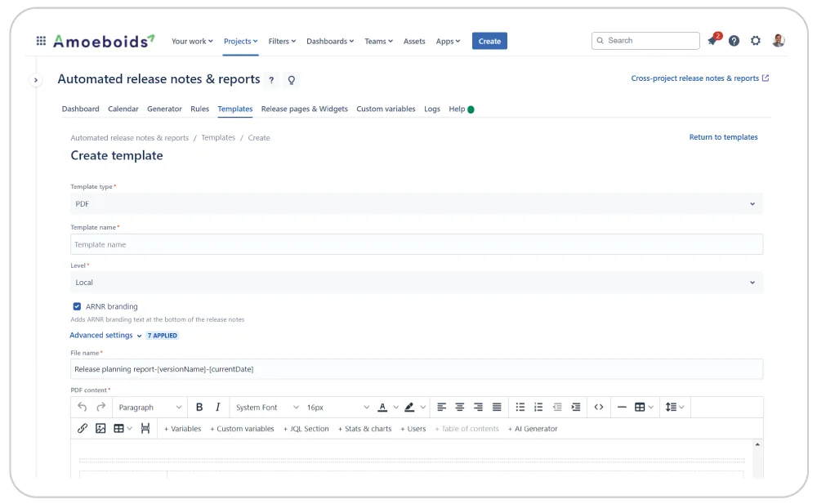Increase indent of the paragraph
The height and width of the screenshot is (504, 817).
[575, 406]
